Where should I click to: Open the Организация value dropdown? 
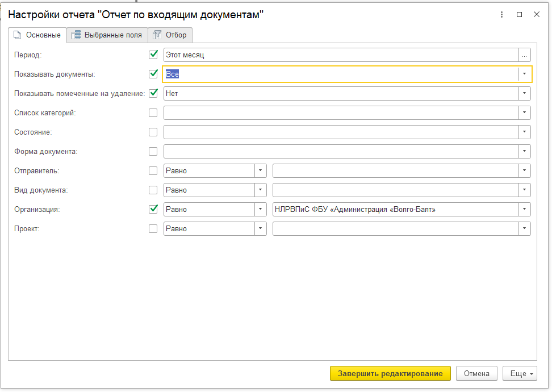[x=524, y=210]
